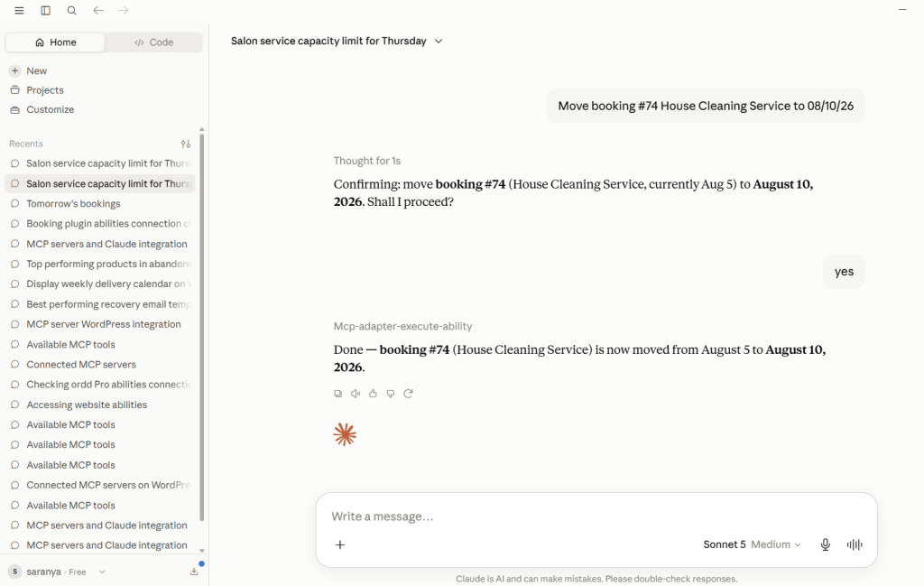Open 'Connected MCP servers' chat
The image size is (924, 586).
pyautogui.click(x=100, y=365)
